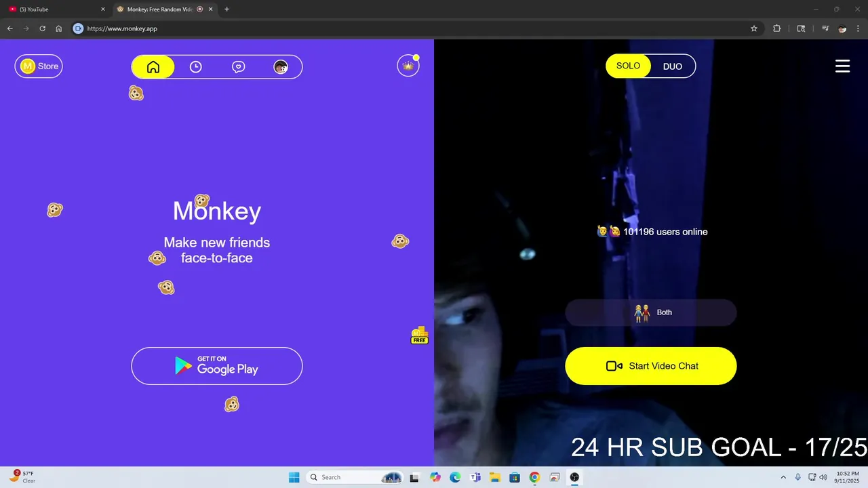868x488 pixels.
Task: Open the profile avatar in Monkey's navigation
Action: click(x=281, y=67)
